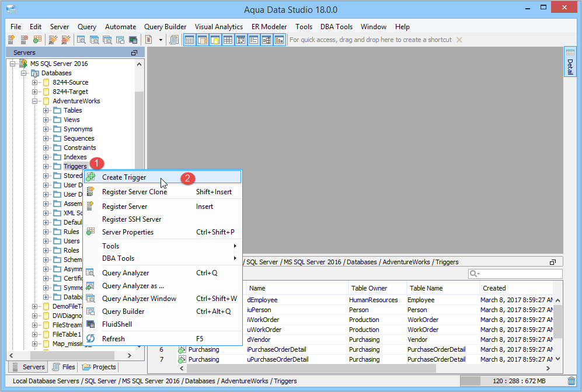Launch FluidShell from the toolbar
Viewport: 582px width, 392px height.
click(x=133, y=40)
